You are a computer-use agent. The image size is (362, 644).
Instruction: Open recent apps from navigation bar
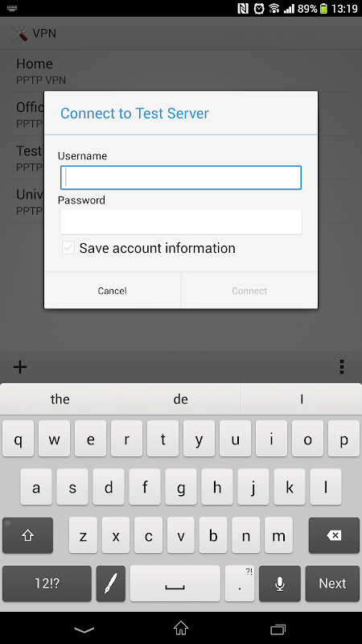[278, 629]
